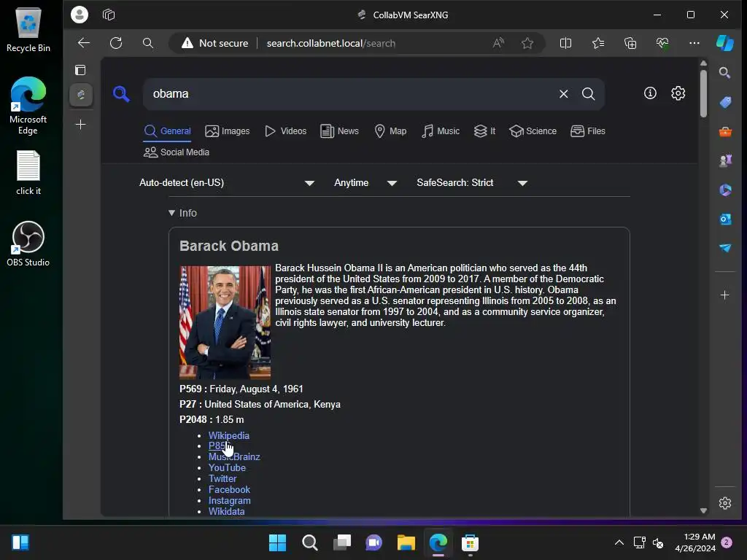Switch to the Social Media tab

177,152
